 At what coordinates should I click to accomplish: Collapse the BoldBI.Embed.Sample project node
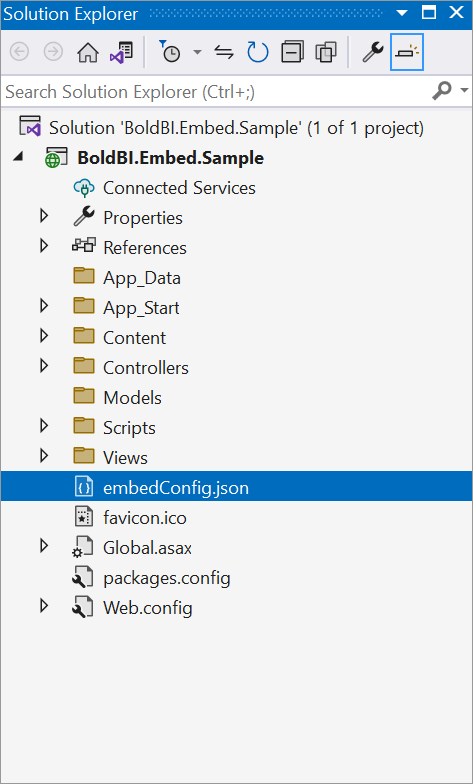point(18,157)
